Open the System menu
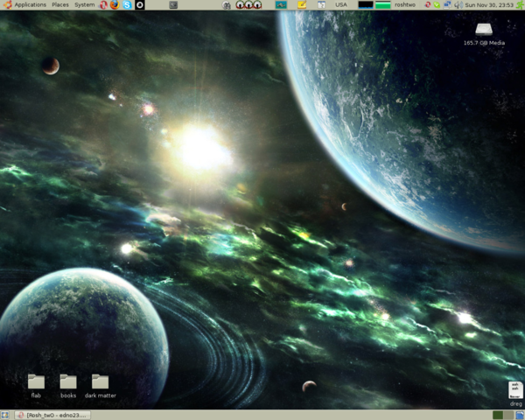525x420 pixels. click(x=85, y=5)
